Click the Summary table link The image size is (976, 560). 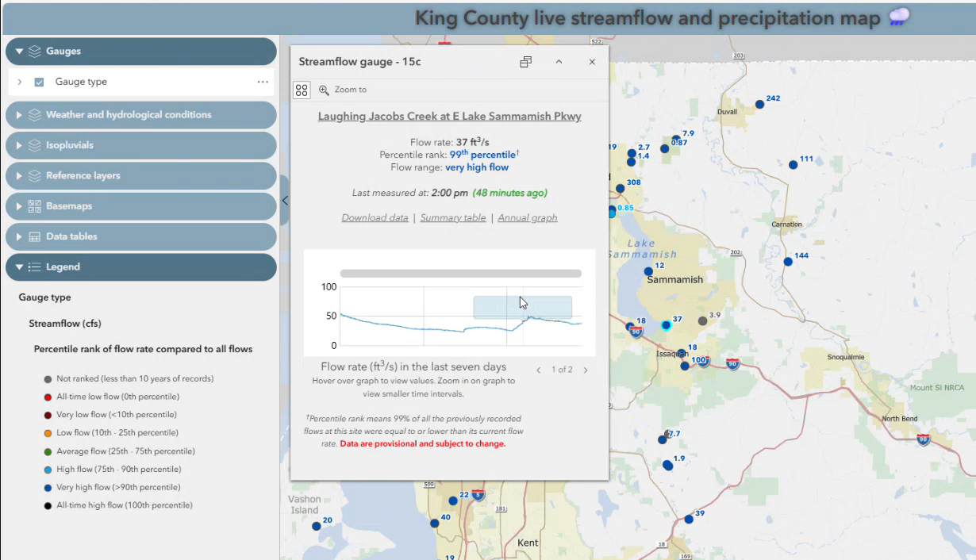[453, 217]
